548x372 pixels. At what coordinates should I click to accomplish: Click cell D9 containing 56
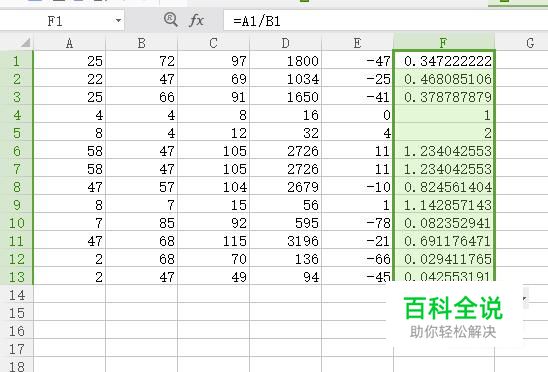pyautogui.click(x=286, y=205)
